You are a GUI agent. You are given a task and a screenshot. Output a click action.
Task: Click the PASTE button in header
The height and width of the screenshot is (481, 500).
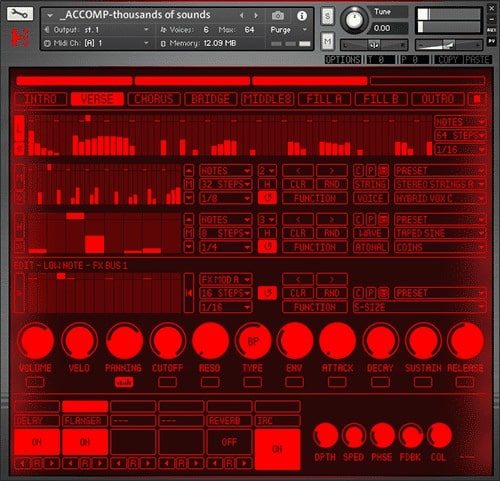tap(477, 60)
